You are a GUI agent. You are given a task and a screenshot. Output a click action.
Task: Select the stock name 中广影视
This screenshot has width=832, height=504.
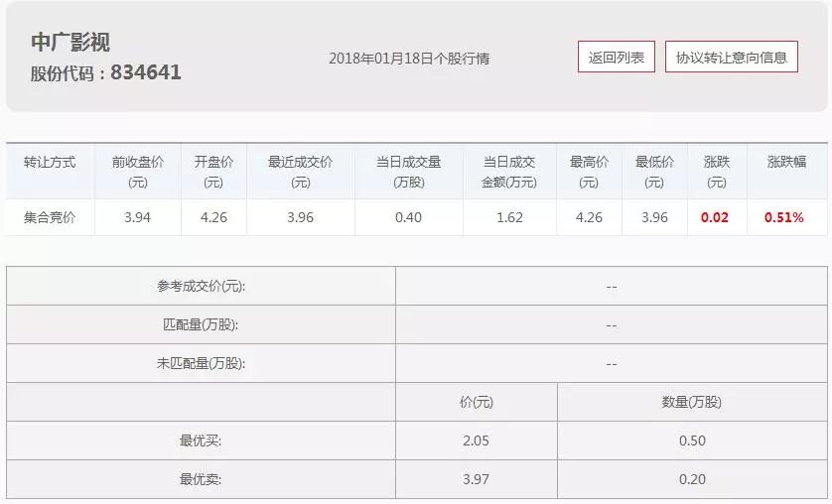(70, 43)
